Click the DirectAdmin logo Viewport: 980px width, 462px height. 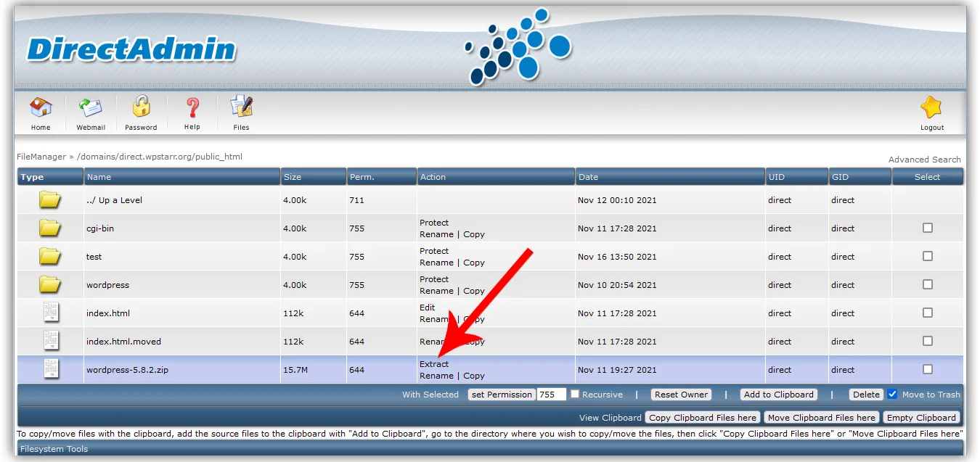point(131,49)
